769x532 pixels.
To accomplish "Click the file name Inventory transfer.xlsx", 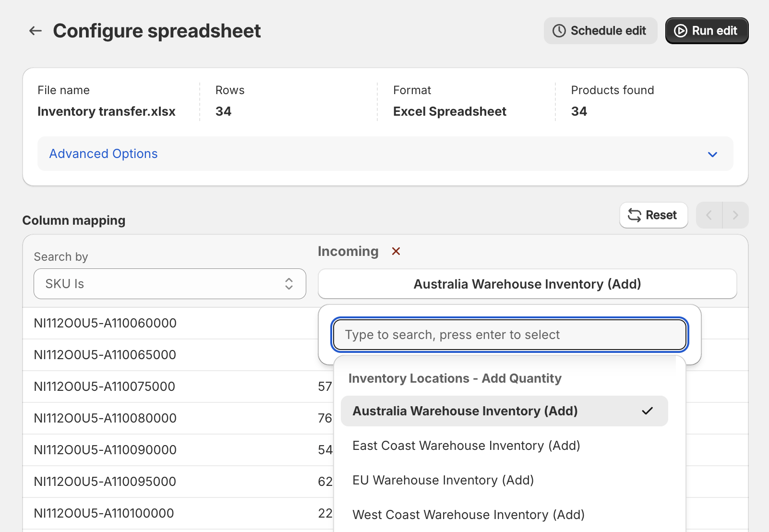I will click(107, 111).
